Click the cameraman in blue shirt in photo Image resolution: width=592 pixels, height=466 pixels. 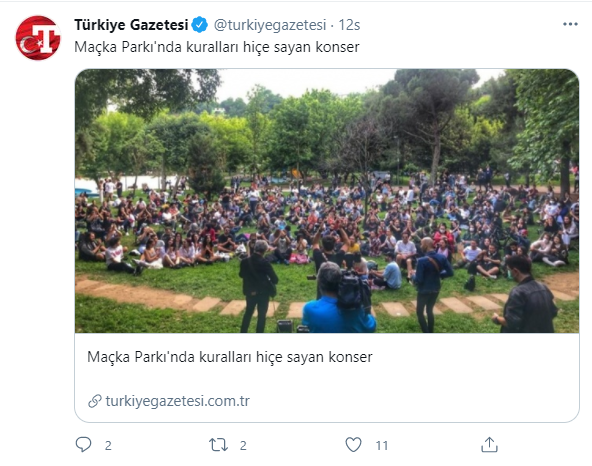click(338, 298)
